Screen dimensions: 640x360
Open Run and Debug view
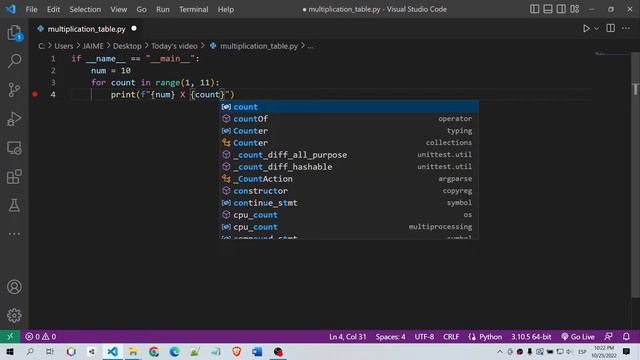[14, 119]
